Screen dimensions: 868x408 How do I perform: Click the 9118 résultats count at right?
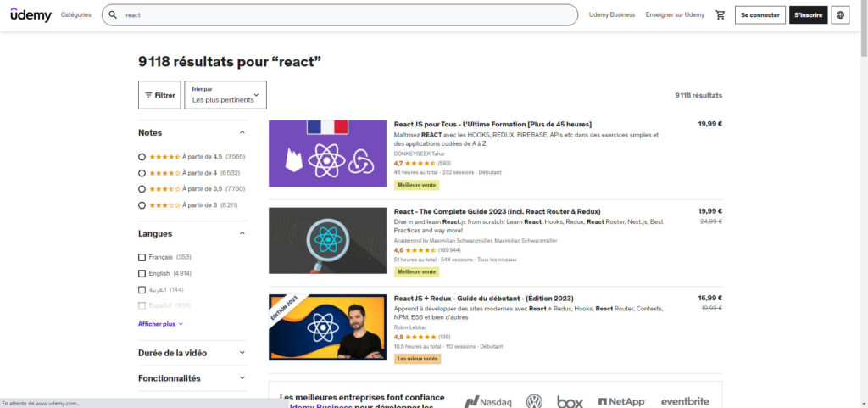coord(698,95)
